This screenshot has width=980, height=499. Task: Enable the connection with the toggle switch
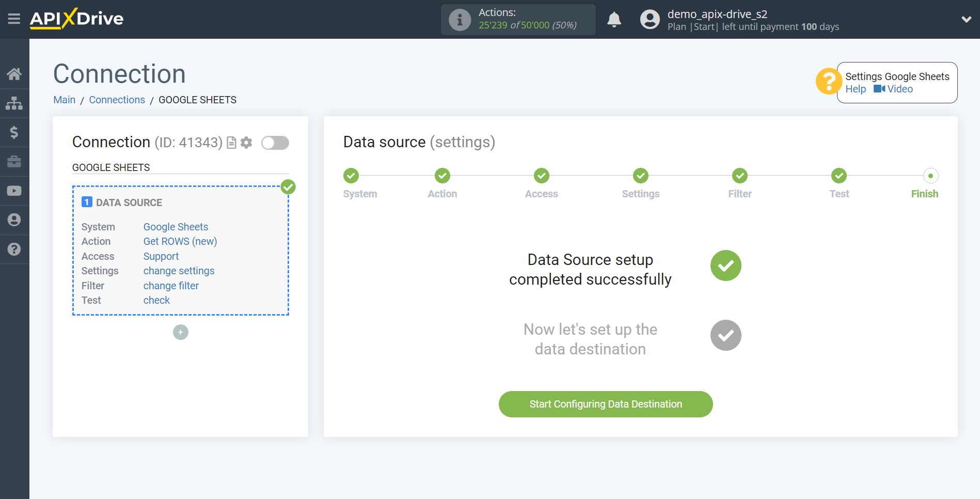tap(275, 143)
